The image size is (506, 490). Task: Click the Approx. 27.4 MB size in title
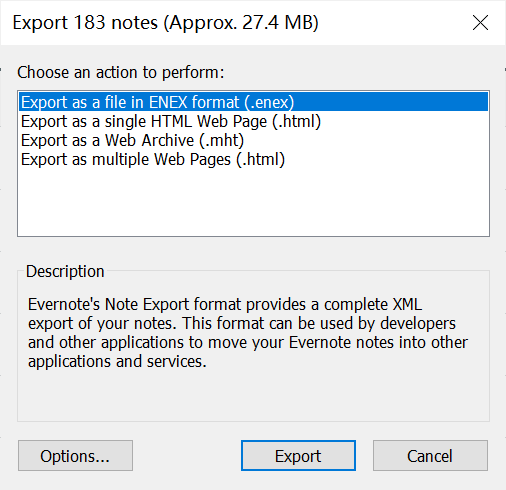click(241, 23)
